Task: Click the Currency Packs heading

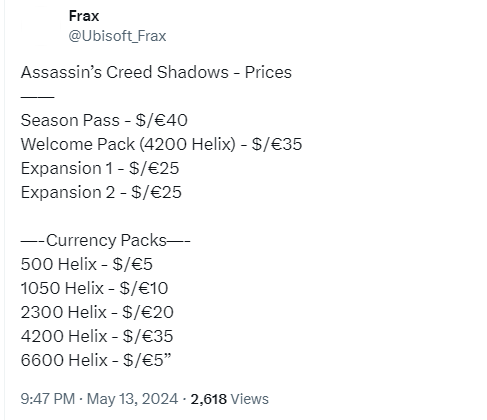Action: pyautogui.click(x=105, y=241)
